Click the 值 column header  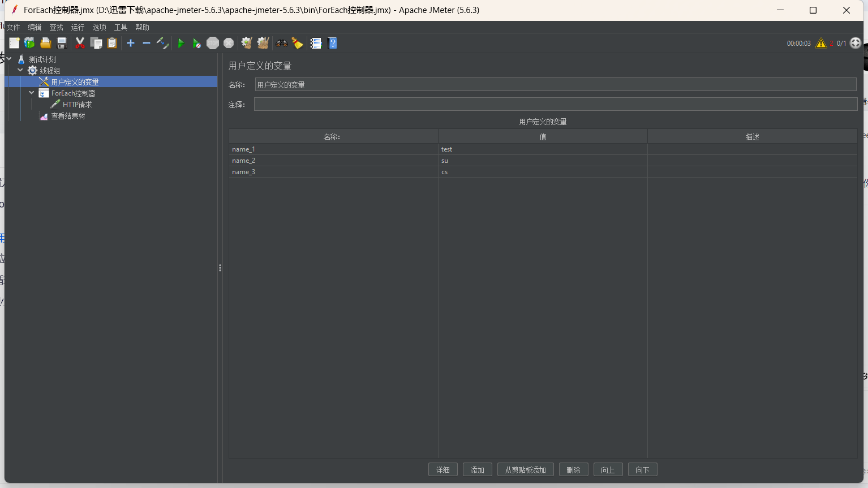[x=543, y=137]
